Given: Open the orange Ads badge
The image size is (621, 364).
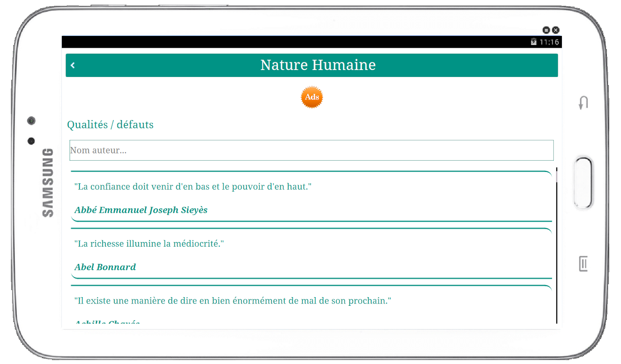Looking at the screenshot, I should tap(312, 97).
